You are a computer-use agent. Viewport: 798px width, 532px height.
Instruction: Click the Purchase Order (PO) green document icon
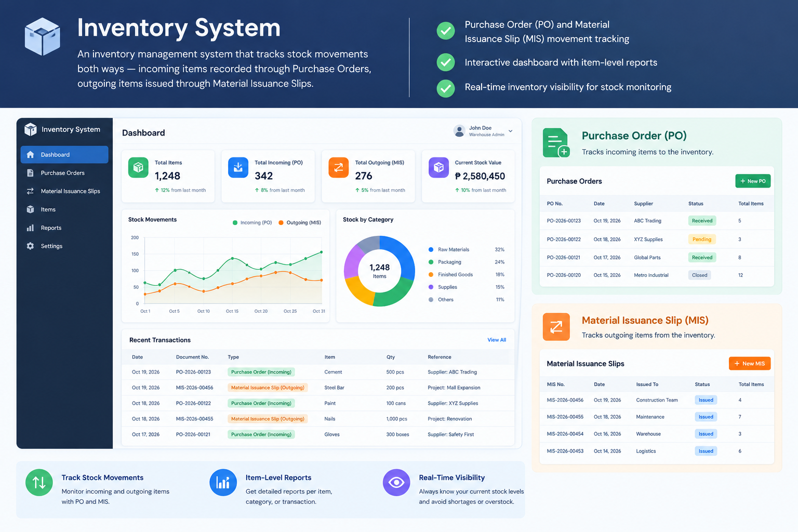click(556, 143)
